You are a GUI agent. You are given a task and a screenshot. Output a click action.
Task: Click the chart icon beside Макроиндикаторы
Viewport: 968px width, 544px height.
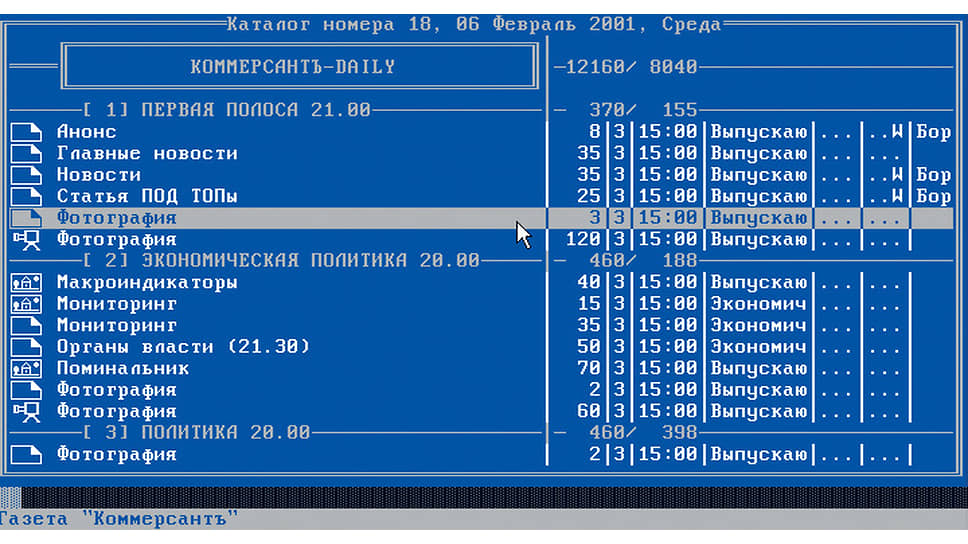click(27, 283)
